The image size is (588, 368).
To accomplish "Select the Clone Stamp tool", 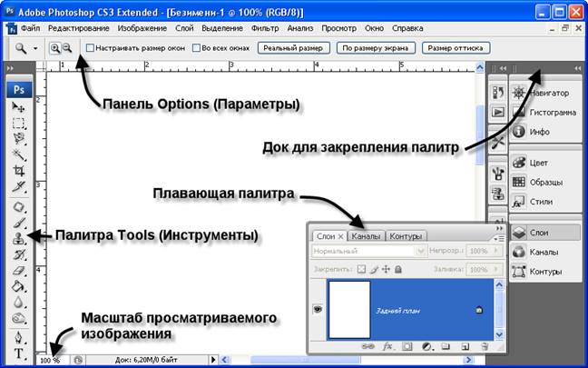I will click(18, 238).
